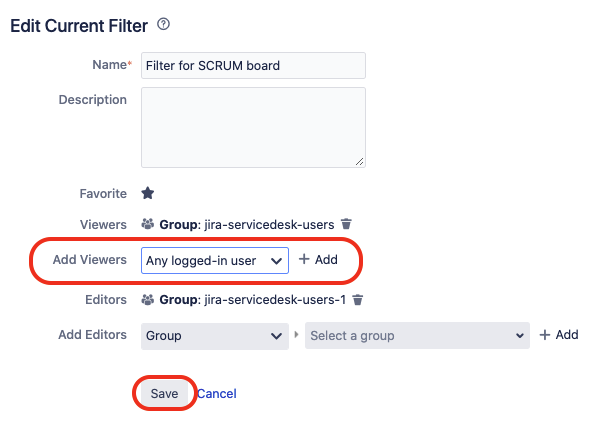Click into the Description text area
Viewport: 603px width, 423px height.
(x=253, y=127)
